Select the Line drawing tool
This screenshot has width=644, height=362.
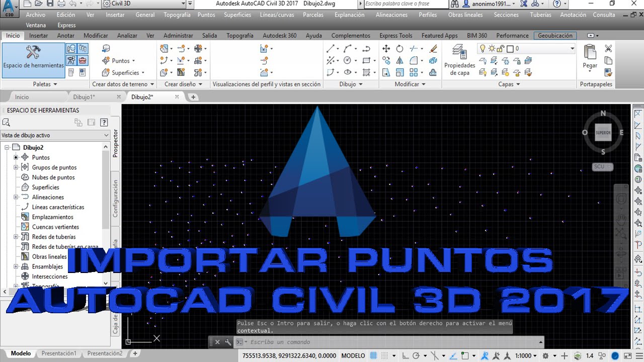coord(331,49)
